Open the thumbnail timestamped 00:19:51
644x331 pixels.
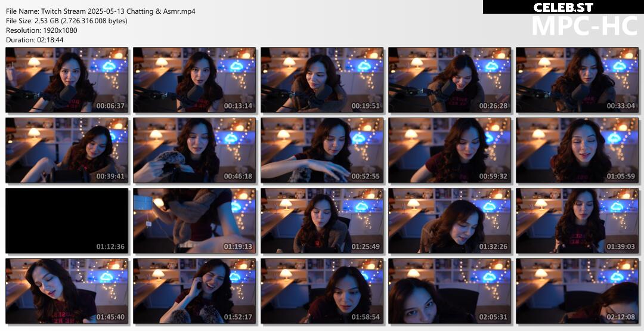322,80
